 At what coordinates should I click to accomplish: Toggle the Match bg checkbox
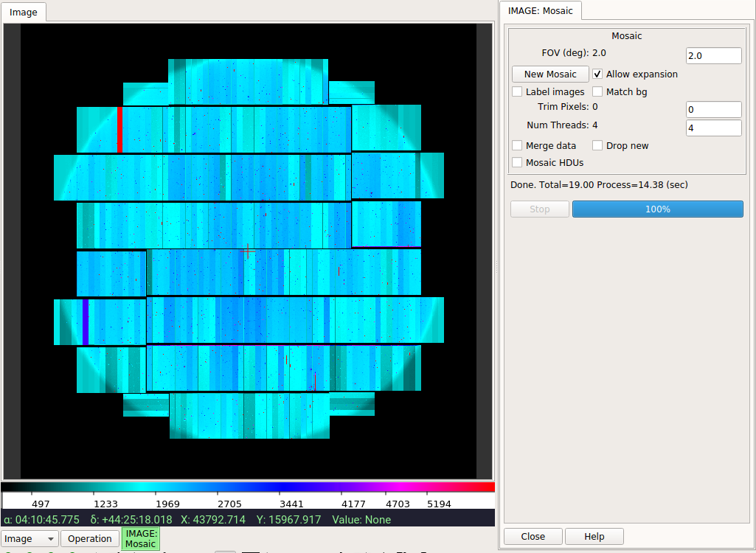pyautogui.click(x=597, y=91)
